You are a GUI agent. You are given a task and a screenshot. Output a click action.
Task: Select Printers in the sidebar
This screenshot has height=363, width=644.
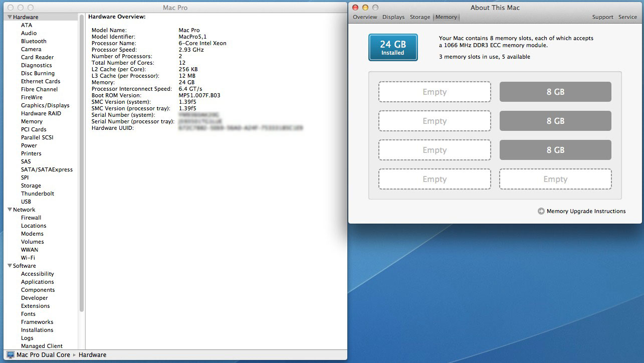click(31, 153)
